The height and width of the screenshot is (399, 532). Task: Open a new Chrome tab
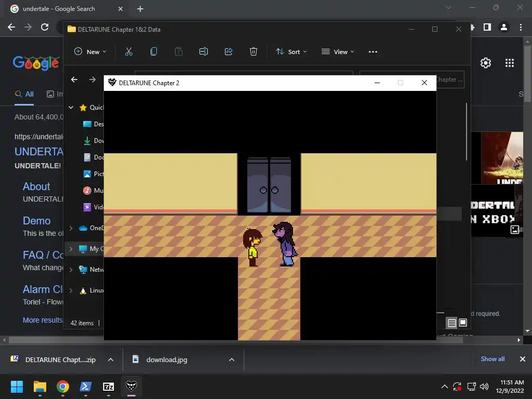pos(140,9)
